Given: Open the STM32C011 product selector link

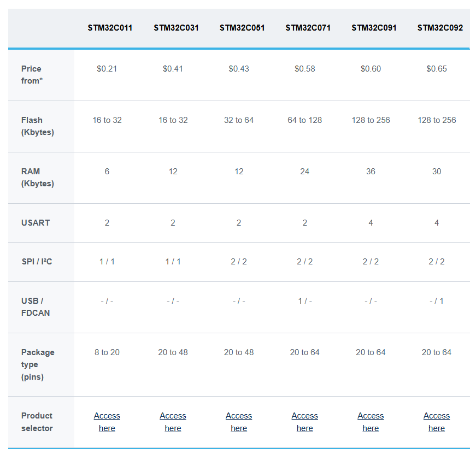Looking at the screenshot, I should click(x=107, y=422).
